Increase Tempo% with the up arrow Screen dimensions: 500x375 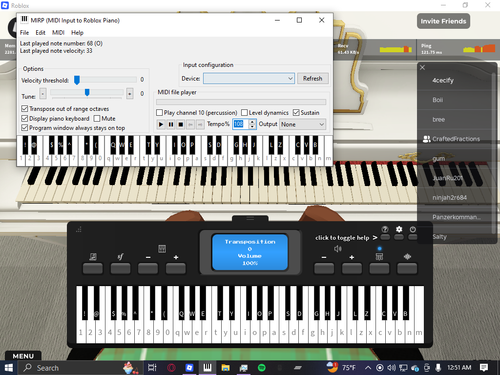pyautogui.click(x=252, y=122)
